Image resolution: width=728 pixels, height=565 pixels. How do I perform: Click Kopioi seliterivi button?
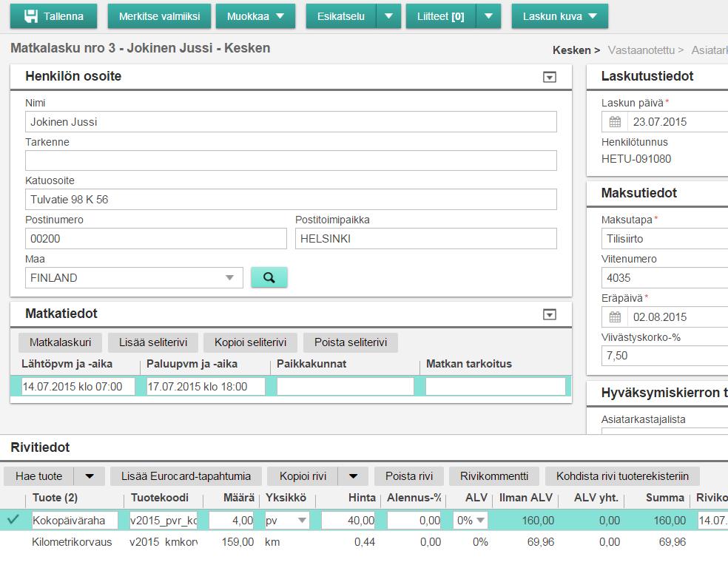click(250, 342)
